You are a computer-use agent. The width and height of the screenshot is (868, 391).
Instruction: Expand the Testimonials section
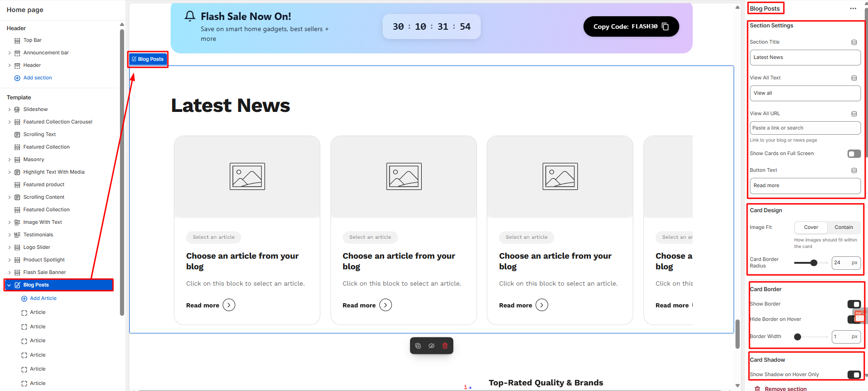coord(9,235)
